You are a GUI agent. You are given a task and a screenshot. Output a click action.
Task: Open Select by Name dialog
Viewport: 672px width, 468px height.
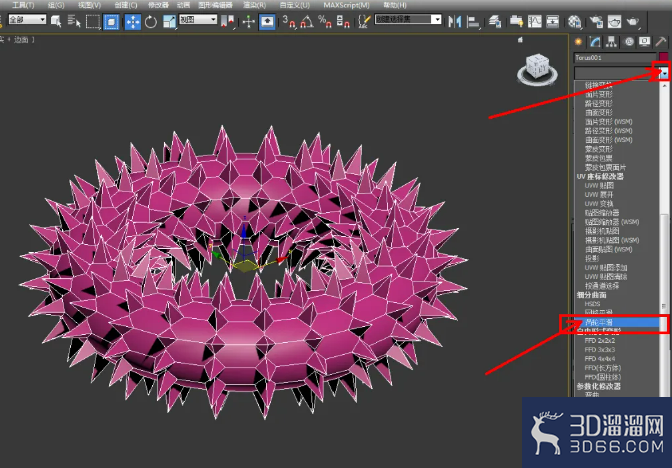[74, 21]
